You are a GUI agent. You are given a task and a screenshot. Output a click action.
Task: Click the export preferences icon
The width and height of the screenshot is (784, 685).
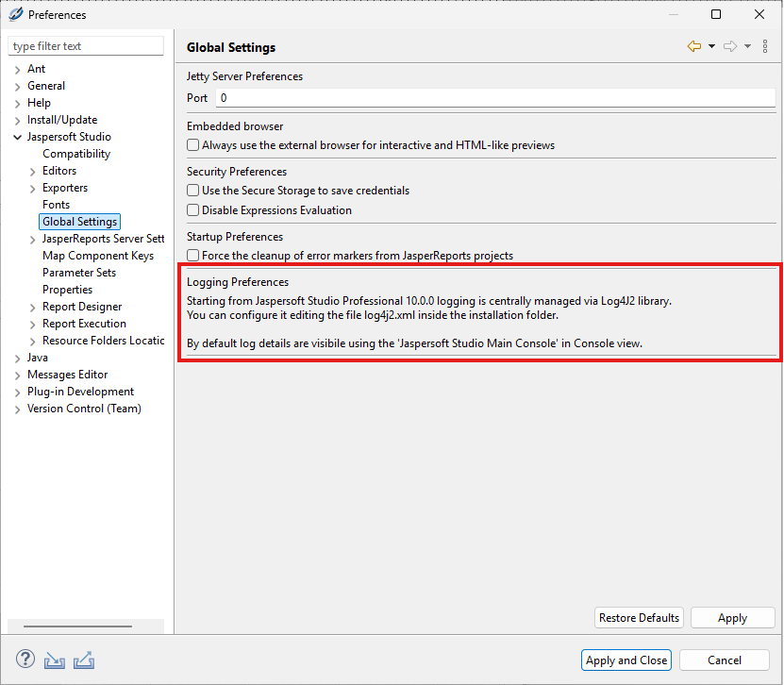pos(84,660)
